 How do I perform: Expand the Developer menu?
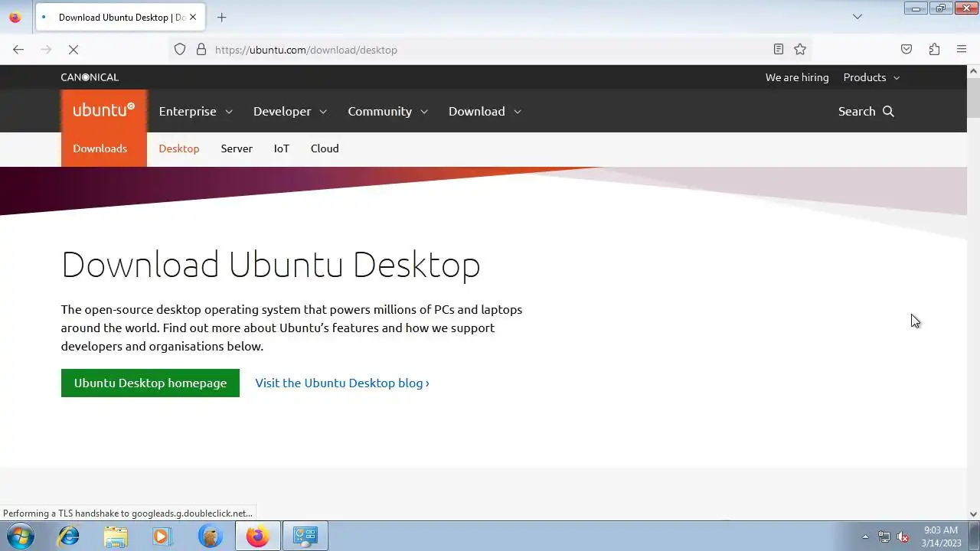(290, 112)
